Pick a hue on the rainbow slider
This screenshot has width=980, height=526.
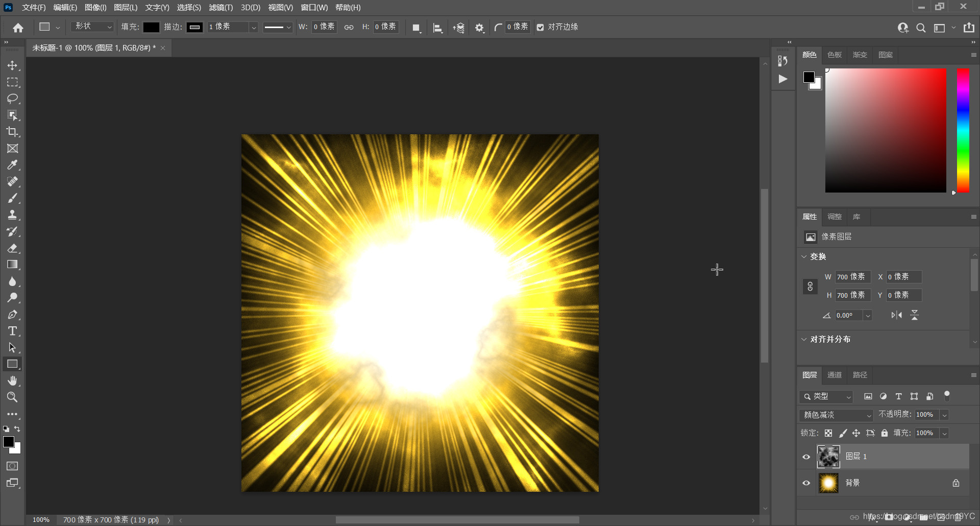(x=963, y=130)
